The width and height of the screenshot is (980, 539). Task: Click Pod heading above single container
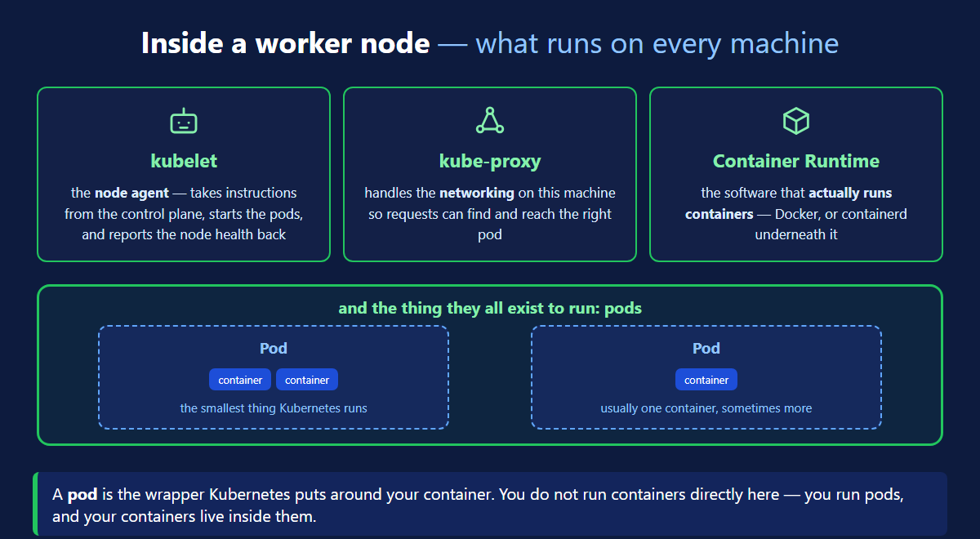[706, 349]
